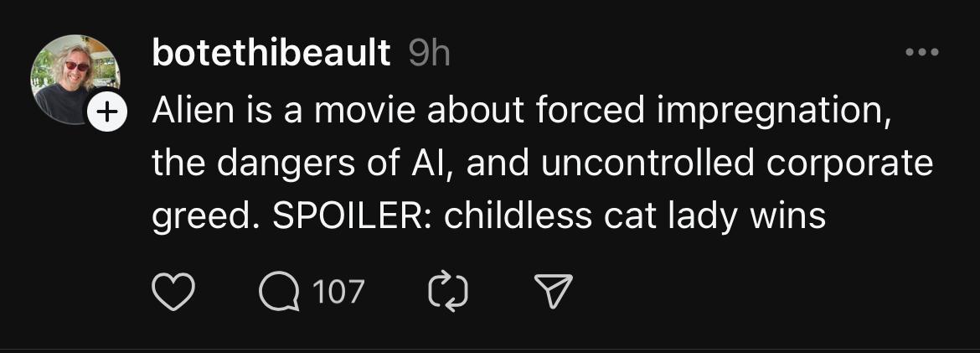Open the three-dot more options menu
This screenshot has height=353, width=980.
click(x=922, y=53)
